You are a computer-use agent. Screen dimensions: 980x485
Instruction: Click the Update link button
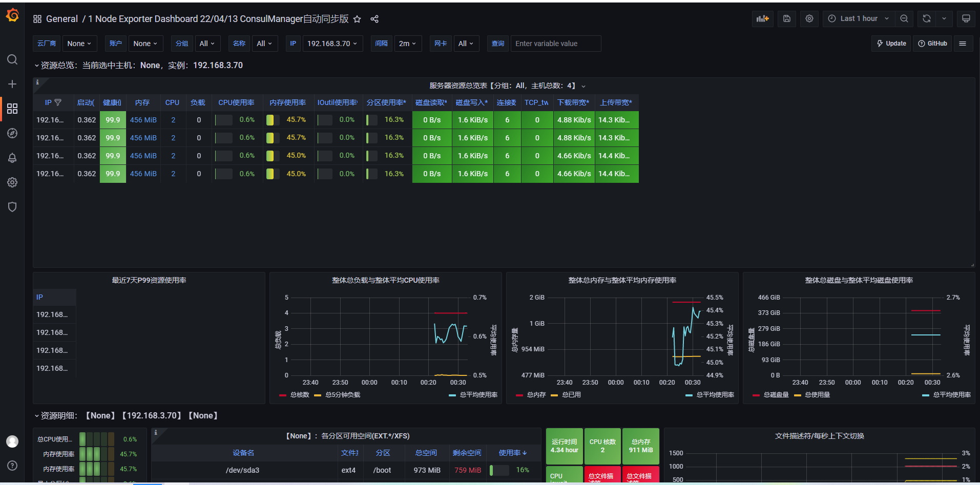tap(891, 44)
